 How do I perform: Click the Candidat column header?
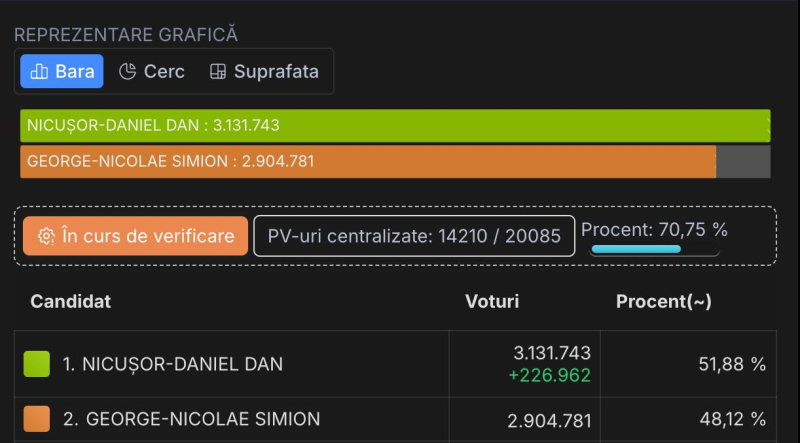70,302
